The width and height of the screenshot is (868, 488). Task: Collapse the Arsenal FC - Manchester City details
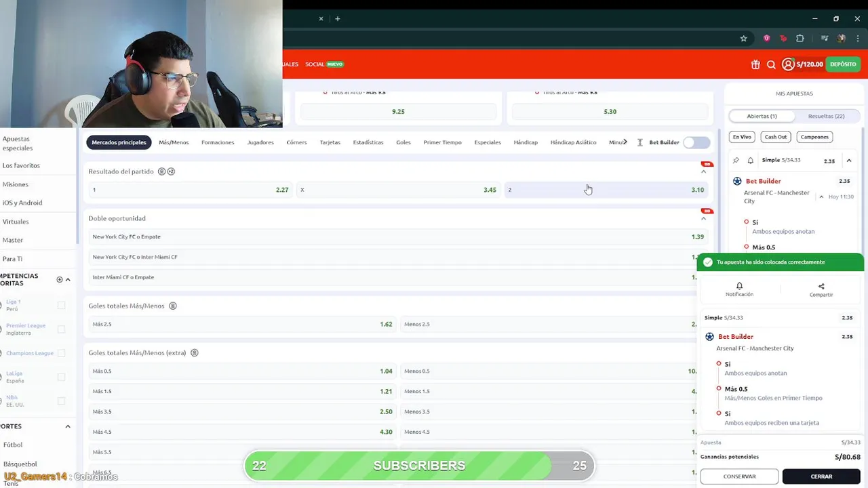click(821, 197)
